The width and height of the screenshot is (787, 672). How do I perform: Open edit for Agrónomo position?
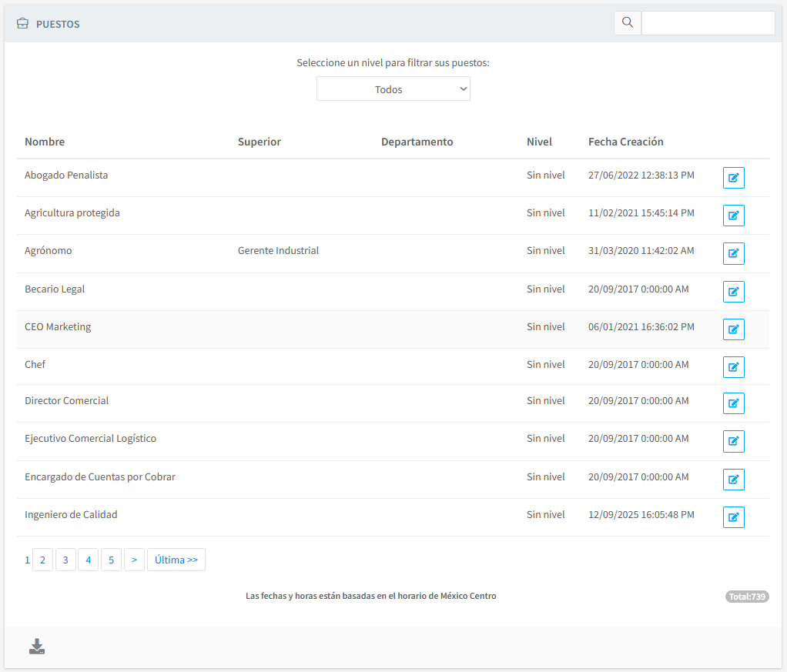point(733,253)
